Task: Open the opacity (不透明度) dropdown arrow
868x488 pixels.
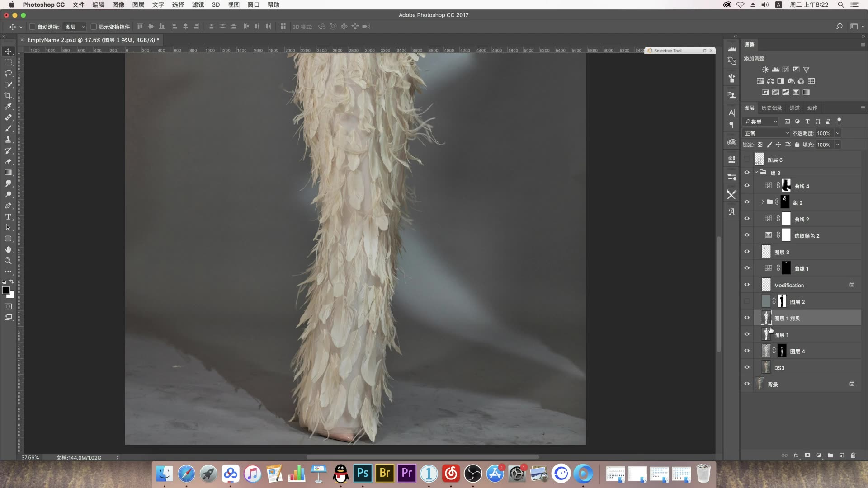Action: tap(838, 133)
